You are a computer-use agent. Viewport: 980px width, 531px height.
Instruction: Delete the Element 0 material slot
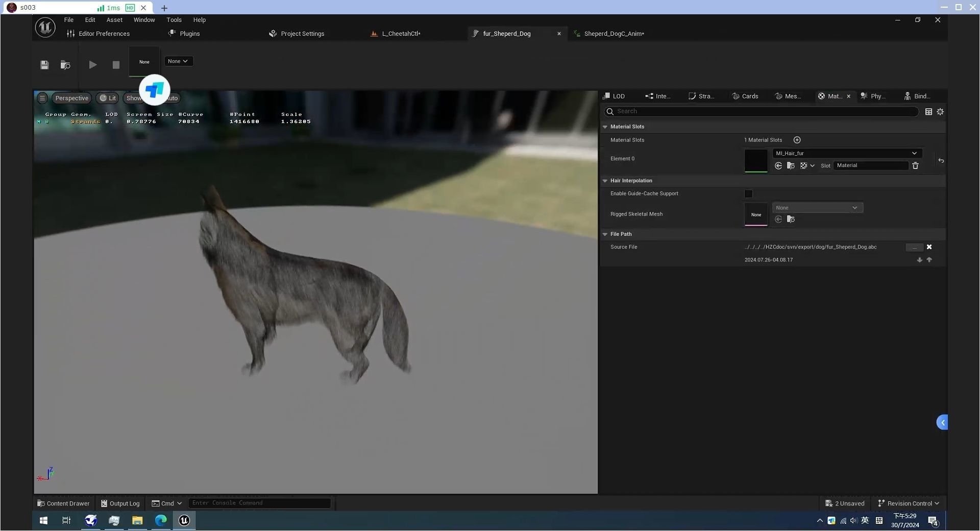click(x=915, y=166)
